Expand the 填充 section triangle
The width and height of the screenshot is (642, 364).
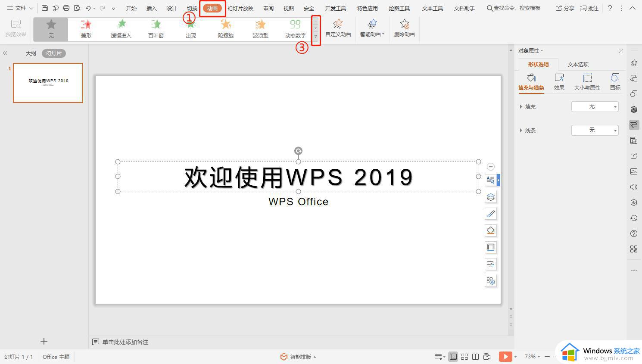(521, 106)
